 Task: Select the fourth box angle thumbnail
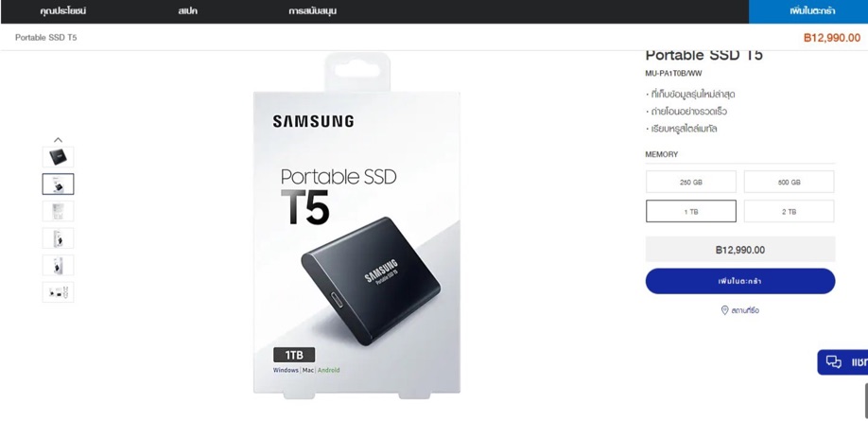58,238
